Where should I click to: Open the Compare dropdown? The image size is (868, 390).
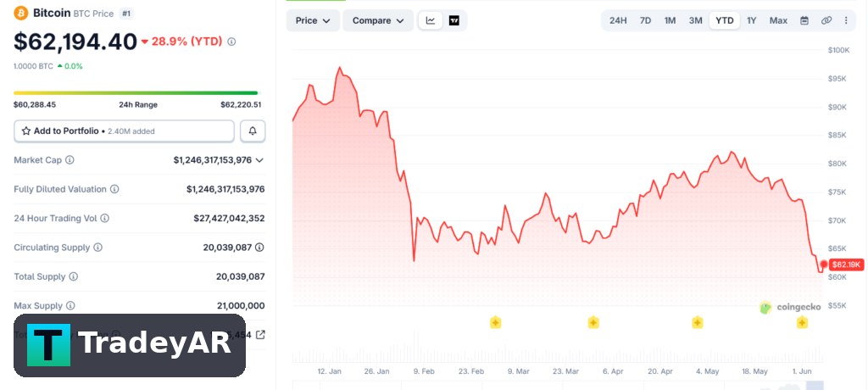pos(378,20)
